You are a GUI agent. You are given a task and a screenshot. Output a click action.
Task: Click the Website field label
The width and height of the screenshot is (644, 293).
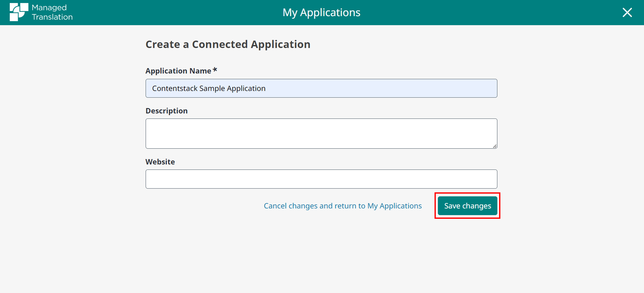tap(160, 162)
